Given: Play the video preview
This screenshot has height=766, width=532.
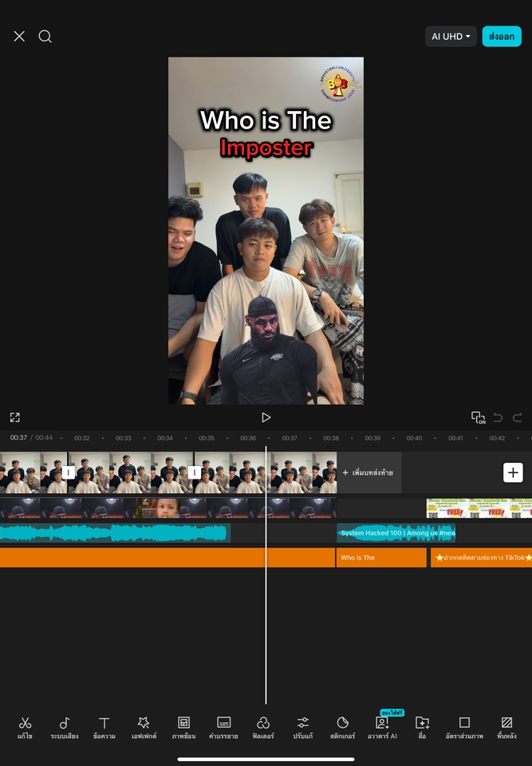Looking at the screenshot, I should coord(266,417).
